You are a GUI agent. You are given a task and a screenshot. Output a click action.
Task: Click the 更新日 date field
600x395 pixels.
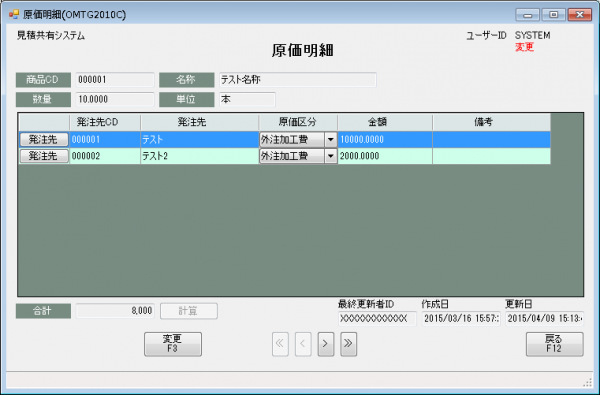pyautogui.click(x=545, y=318)
